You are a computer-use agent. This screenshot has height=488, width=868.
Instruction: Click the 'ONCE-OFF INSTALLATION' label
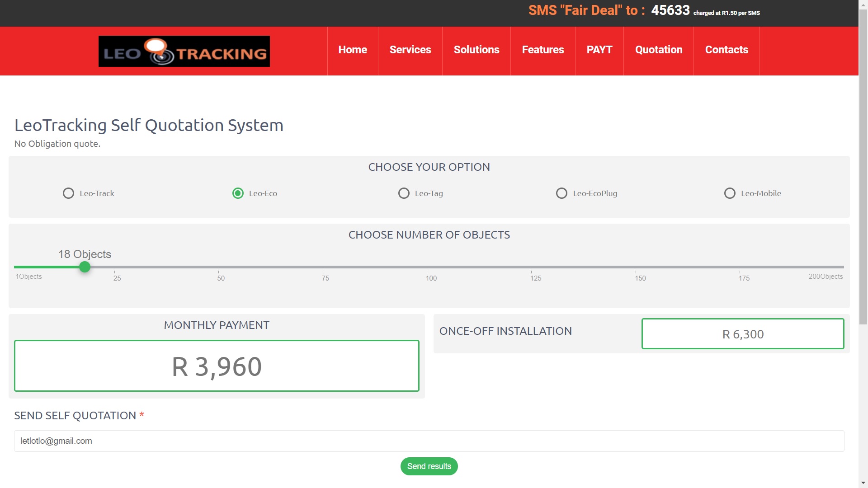coord(505,331)
